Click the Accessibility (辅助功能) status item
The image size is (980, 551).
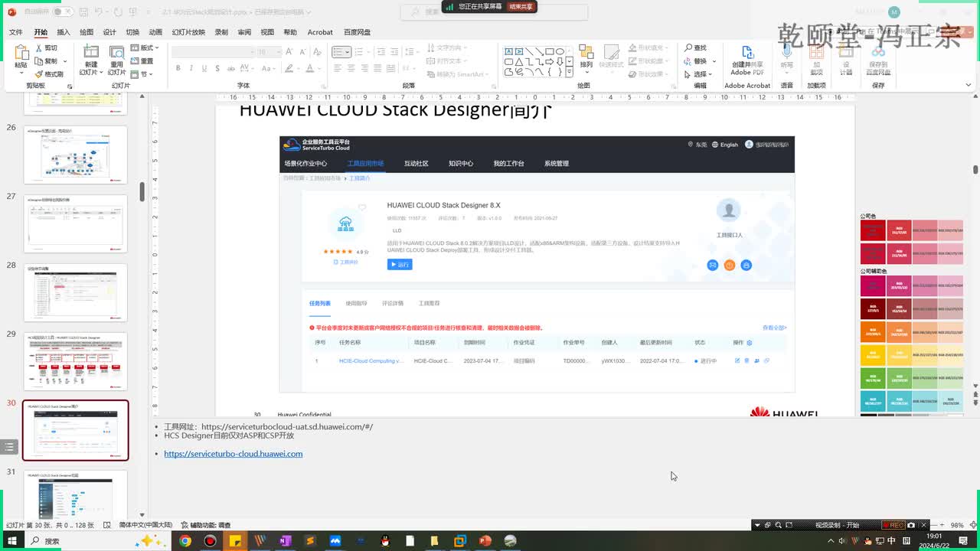[x=206, y=525]
